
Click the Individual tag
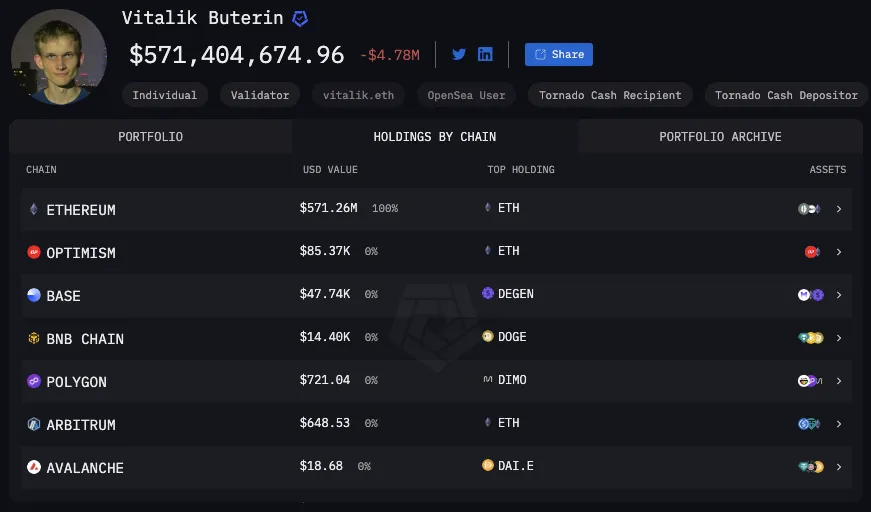click(x=164, y=95)
